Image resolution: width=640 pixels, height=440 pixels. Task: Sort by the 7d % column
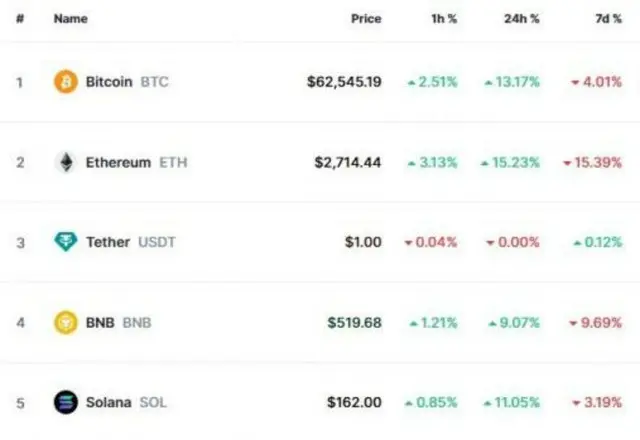[609, 19]
